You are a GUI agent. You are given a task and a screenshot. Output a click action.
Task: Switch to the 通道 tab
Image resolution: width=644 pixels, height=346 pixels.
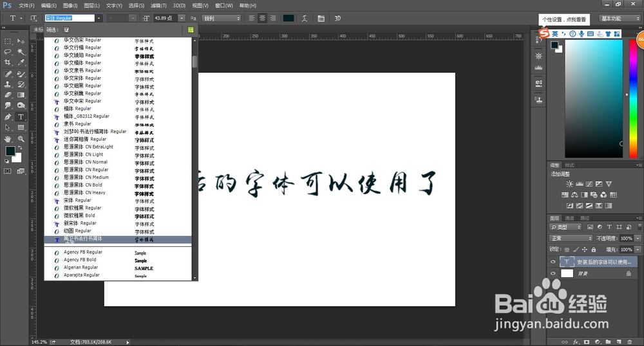pos(569,218)
